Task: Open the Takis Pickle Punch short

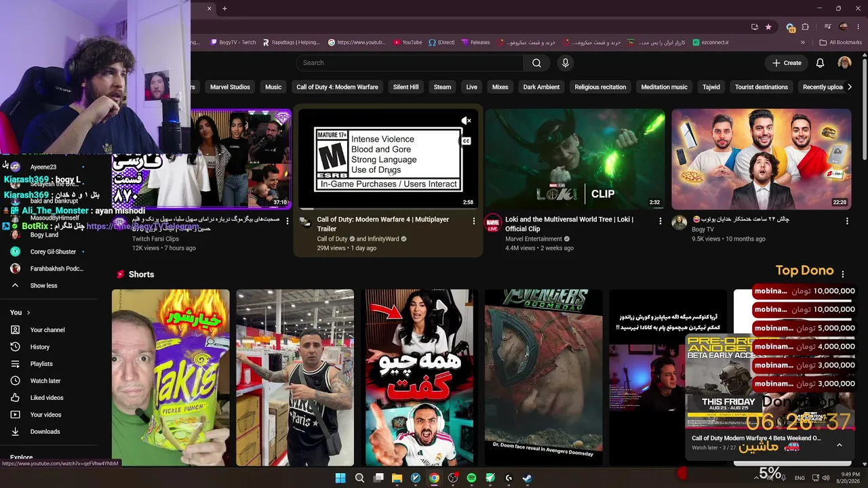Action: (x=171, y=378)
